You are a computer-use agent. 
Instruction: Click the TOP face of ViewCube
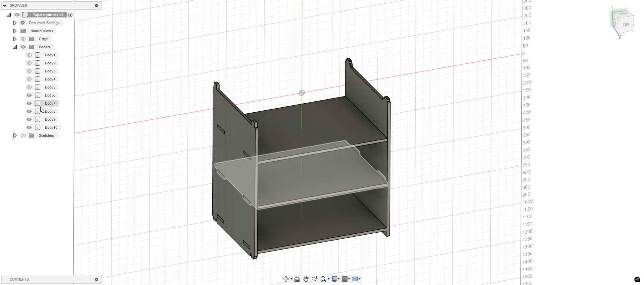[626, 25]
